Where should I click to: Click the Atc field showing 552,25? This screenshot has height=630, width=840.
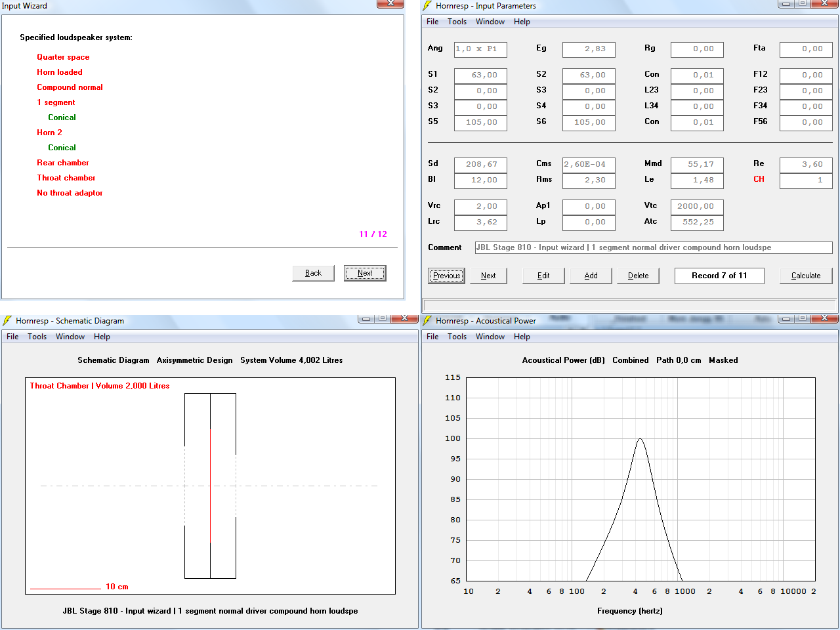coord(697,222)
